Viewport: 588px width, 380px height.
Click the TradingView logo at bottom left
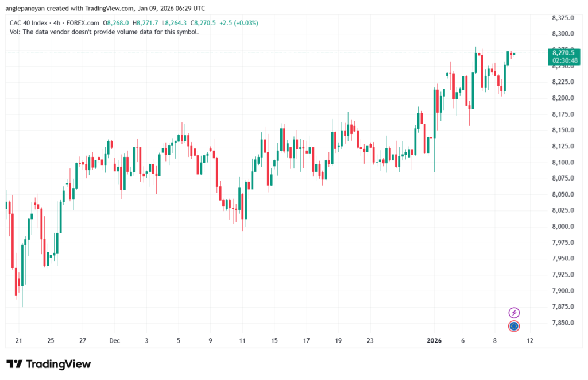tap(48, 364)
